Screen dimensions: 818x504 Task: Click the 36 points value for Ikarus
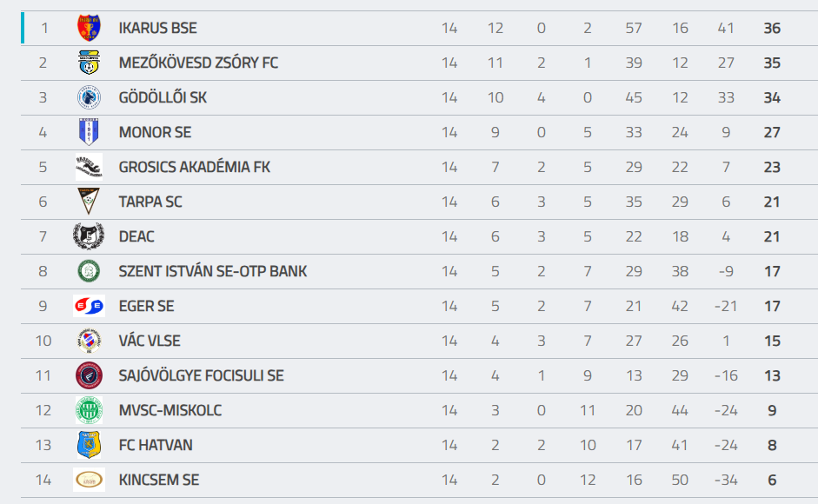point(772,28)
